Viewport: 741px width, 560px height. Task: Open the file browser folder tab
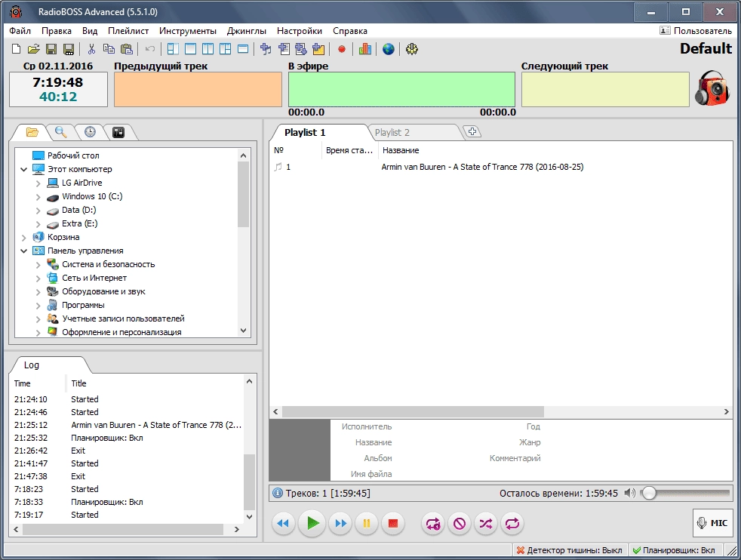pyautogui.click(x=32, y=132)
